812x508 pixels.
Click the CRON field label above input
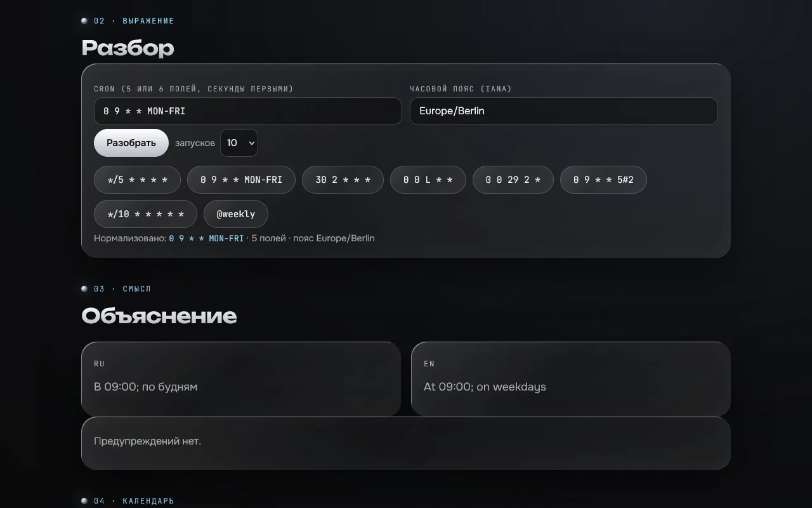pos(193,89)
